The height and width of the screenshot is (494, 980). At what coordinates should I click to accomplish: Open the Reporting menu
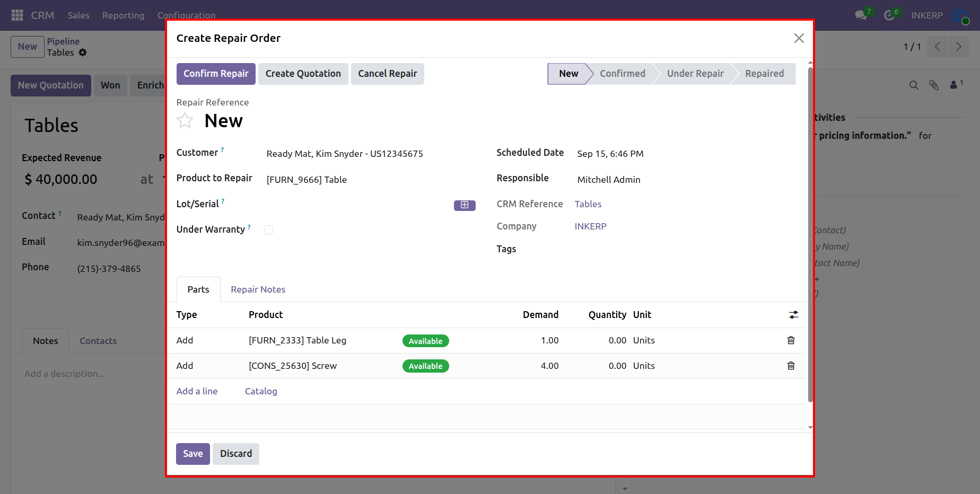click(x=123, y=15)
